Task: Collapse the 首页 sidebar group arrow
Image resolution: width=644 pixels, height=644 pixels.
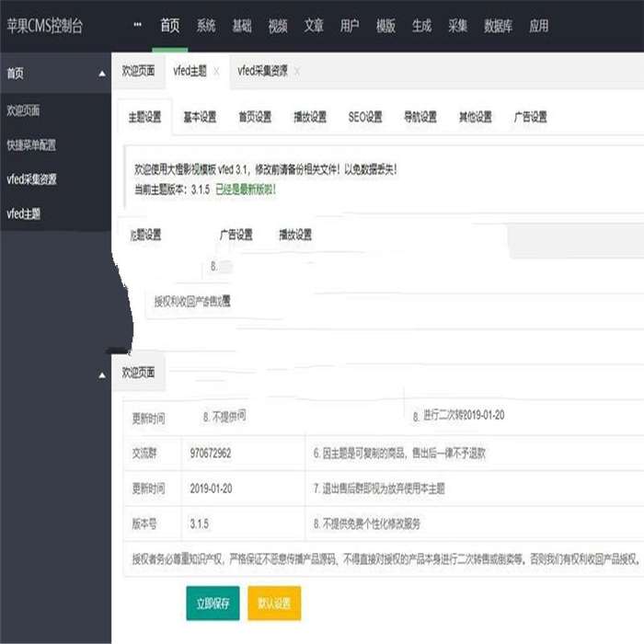Action: (102, 74)
